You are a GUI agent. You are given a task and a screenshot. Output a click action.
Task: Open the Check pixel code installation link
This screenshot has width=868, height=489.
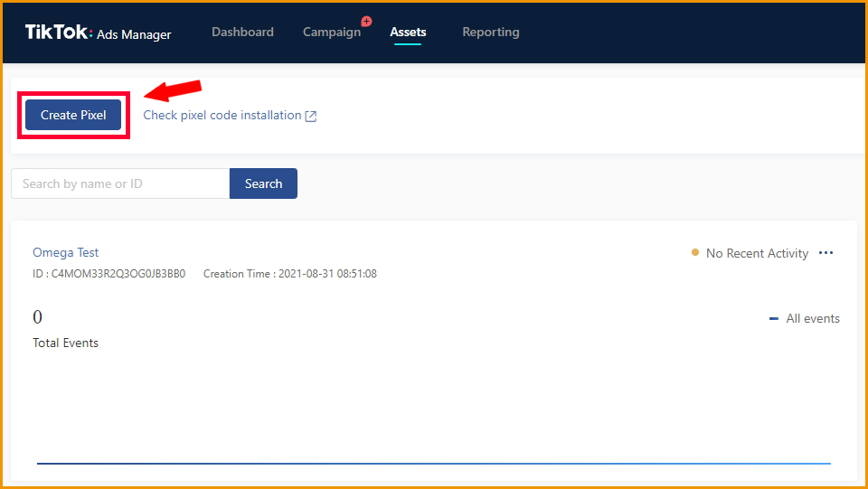222,116
